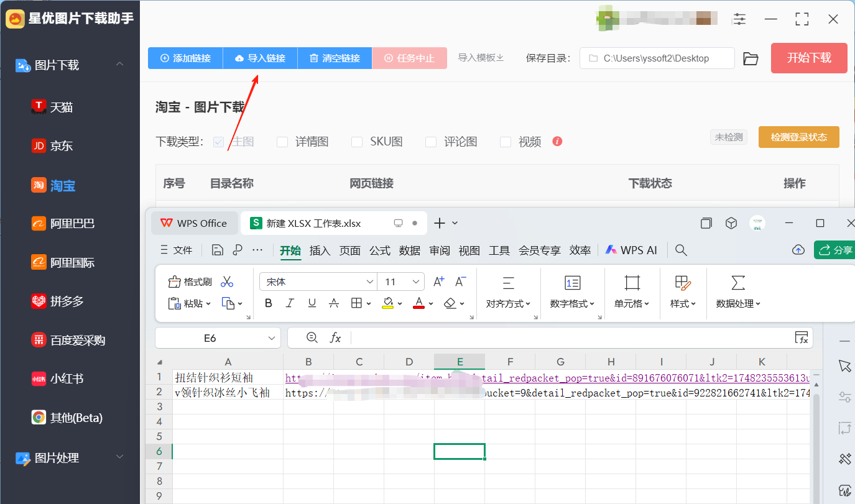Toggle bold formatting in WPS
Image resolution: width=855 pixels, height=504 pixels.
pos(269,303)
